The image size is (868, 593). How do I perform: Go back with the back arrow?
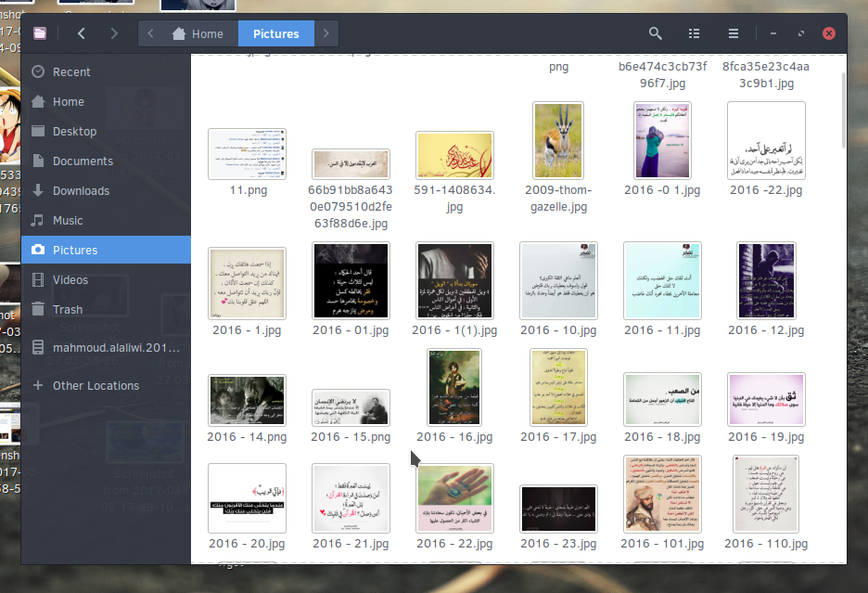[81, 33]
